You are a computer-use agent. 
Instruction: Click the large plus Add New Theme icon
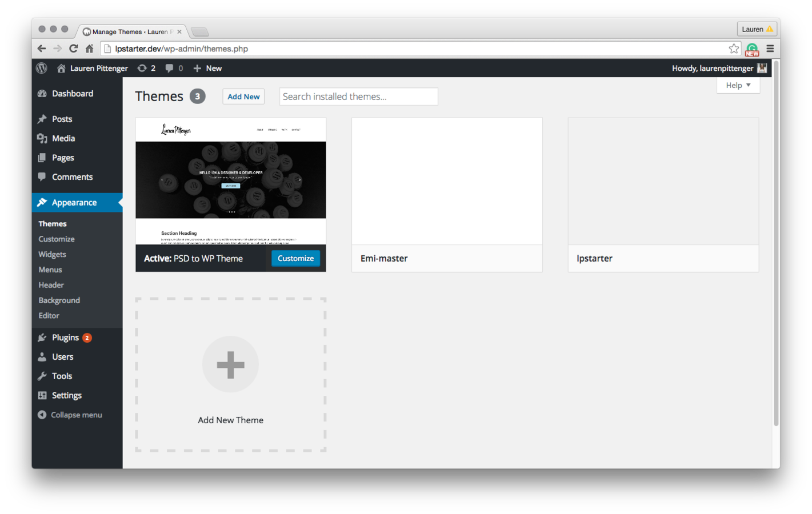[x=230, y=364]
